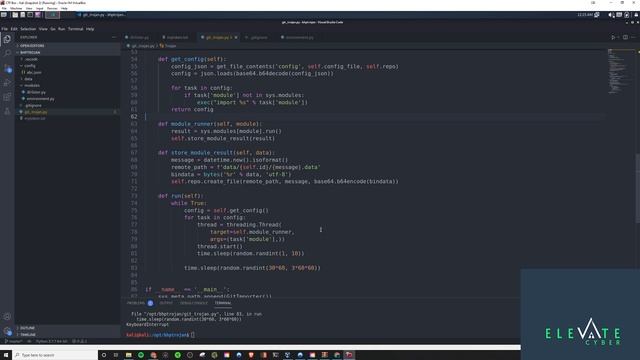
Task: Open the editor More Actions ellipsis
Action: [x=633, y=37]
